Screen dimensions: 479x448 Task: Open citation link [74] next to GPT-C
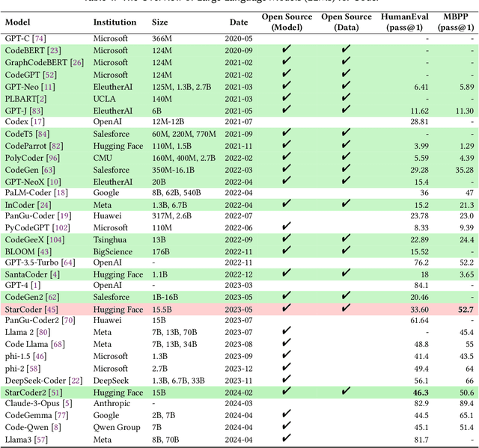[39, 38]
